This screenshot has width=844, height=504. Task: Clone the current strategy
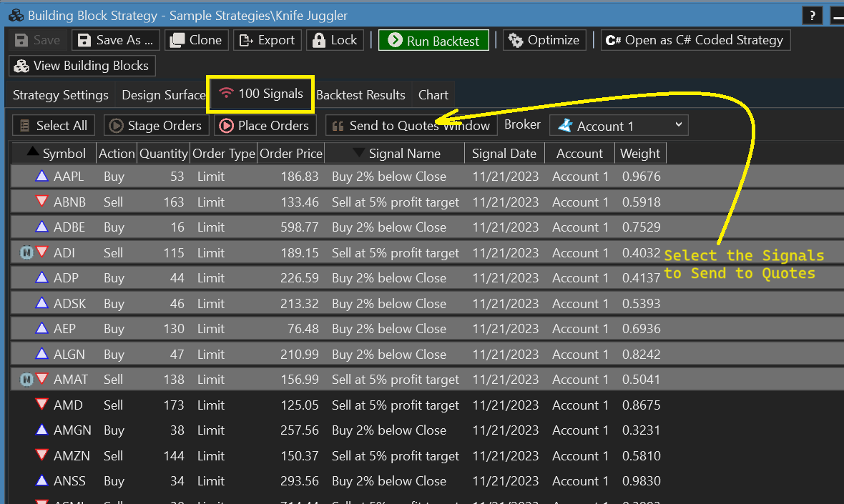(197, 41)
